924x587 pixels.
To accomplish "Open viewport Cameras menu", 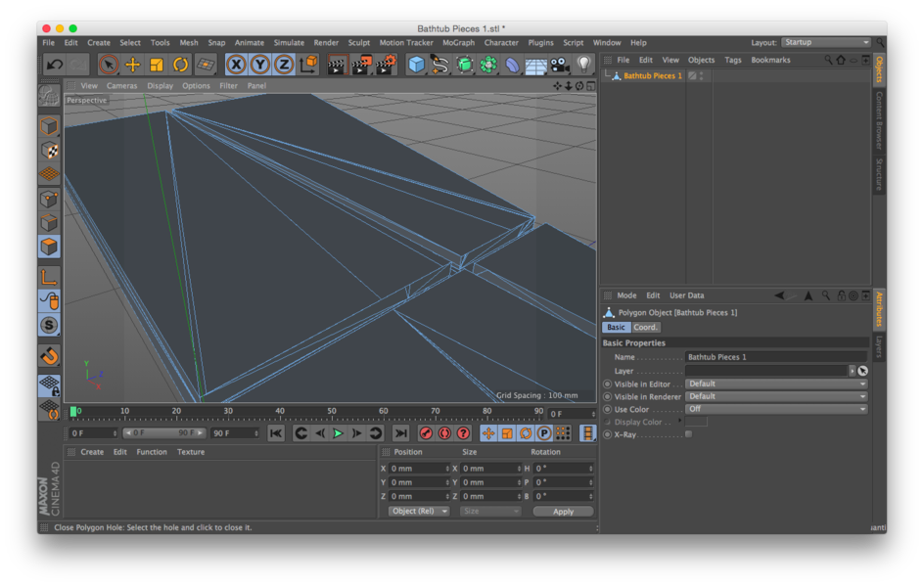I will [122, 85].
